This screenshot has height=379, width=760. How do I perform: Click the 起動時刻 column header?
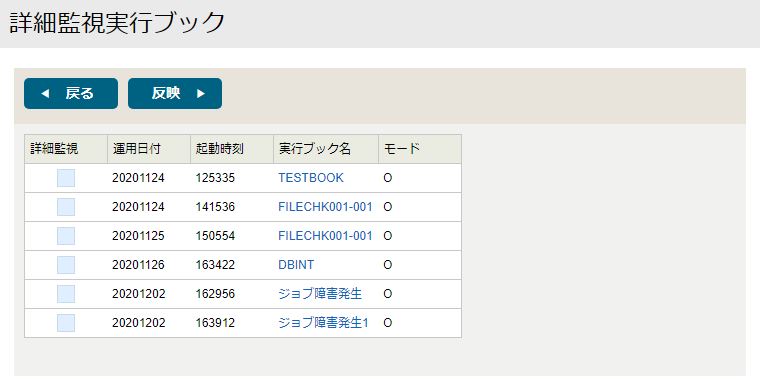pos(232,149)
